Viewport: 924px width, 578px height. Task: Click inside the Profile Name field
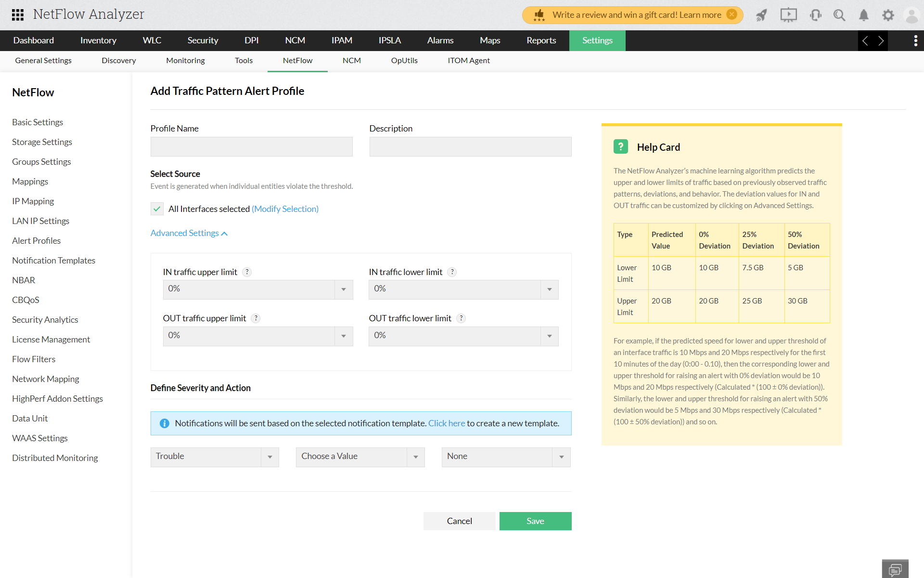(251, 146)
